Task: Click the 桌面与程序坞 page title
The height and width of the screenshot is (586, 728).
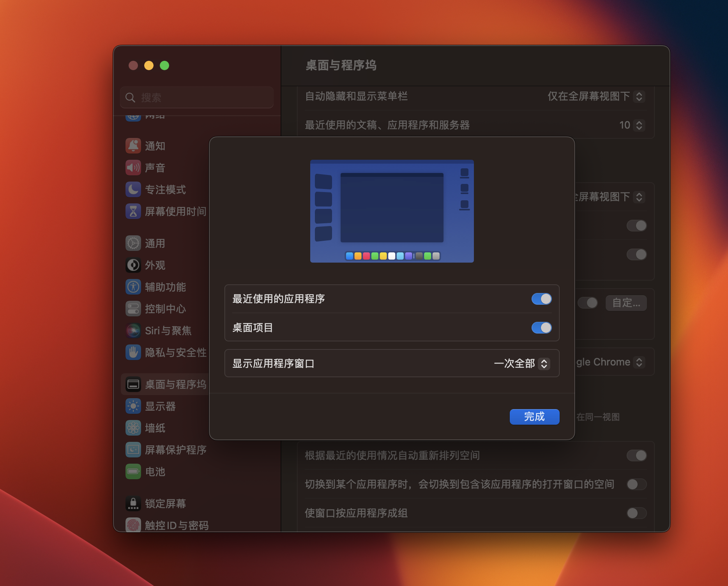Action: pos(341,65)
